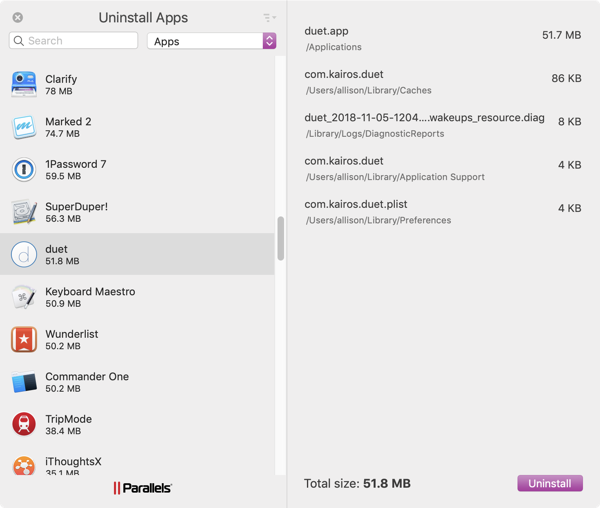The width and height of the screenshot is (600, 508).
Task: Focus the Search field
Action: coord(73,41)
